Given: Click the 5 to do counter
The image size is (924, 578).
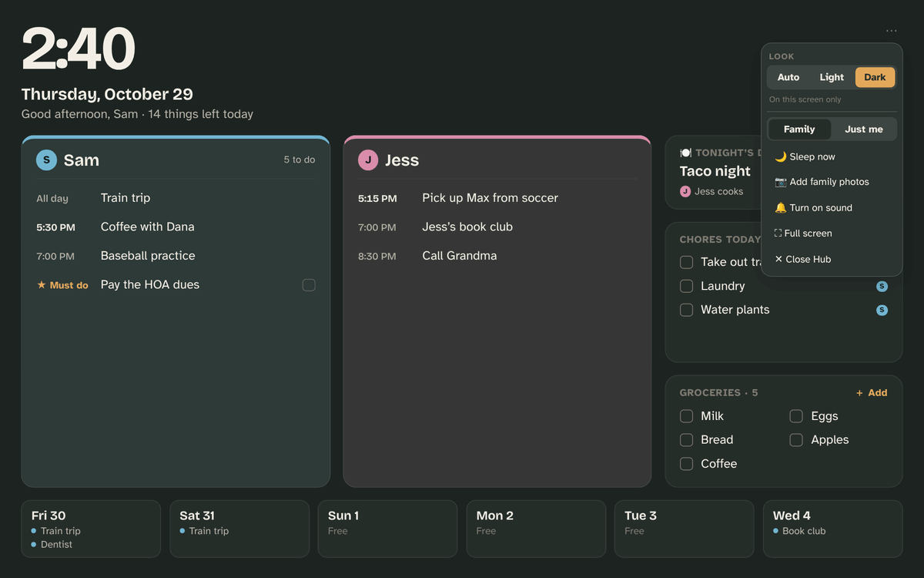Looking at the screenshot, I should (300, 160).
